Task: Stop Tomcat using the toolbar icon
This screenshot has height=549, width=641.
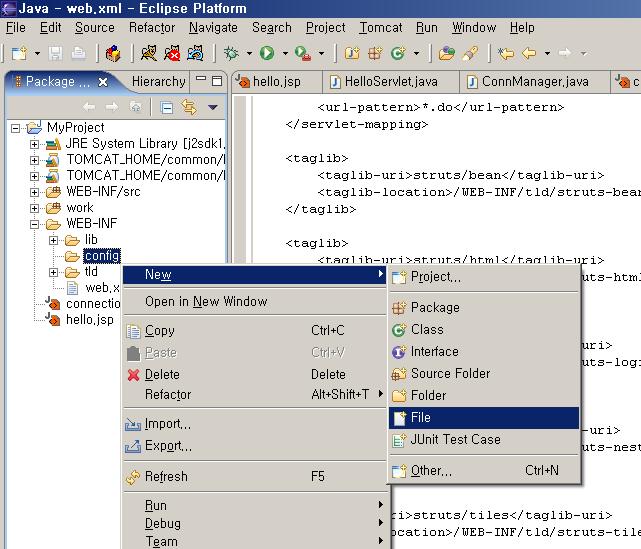Action: coord(173,52)
